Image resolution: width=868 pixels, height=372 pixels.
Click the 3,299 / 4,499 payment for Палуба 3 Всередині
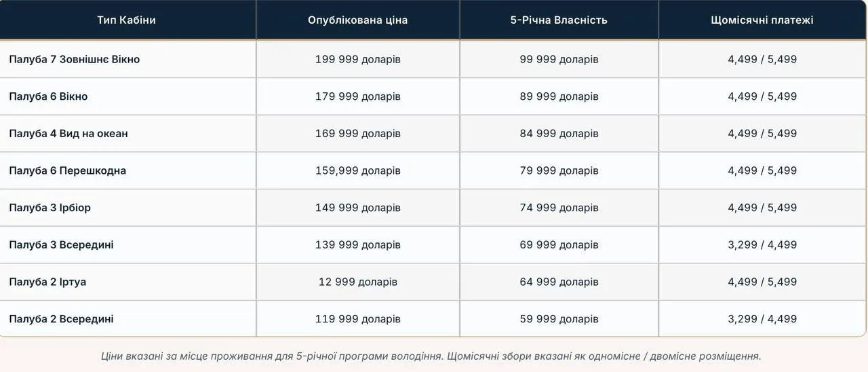click(762, 244)
